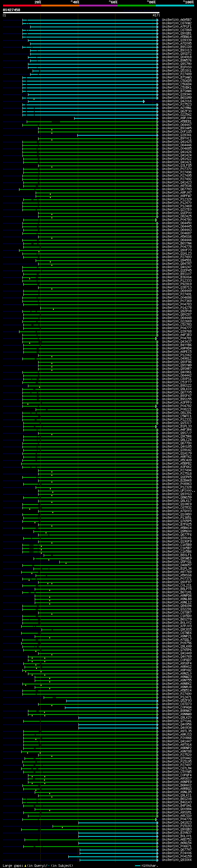Select hit UniRef100_P06671
The width and height of the screenshot is (197, 868).
pos(177,846)
